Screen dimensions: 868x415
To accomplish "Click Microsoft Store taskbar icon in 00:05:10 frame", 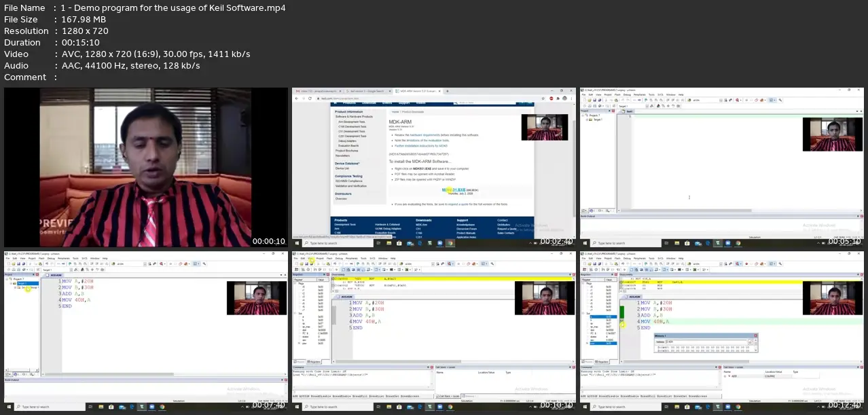I will [687, 243].
